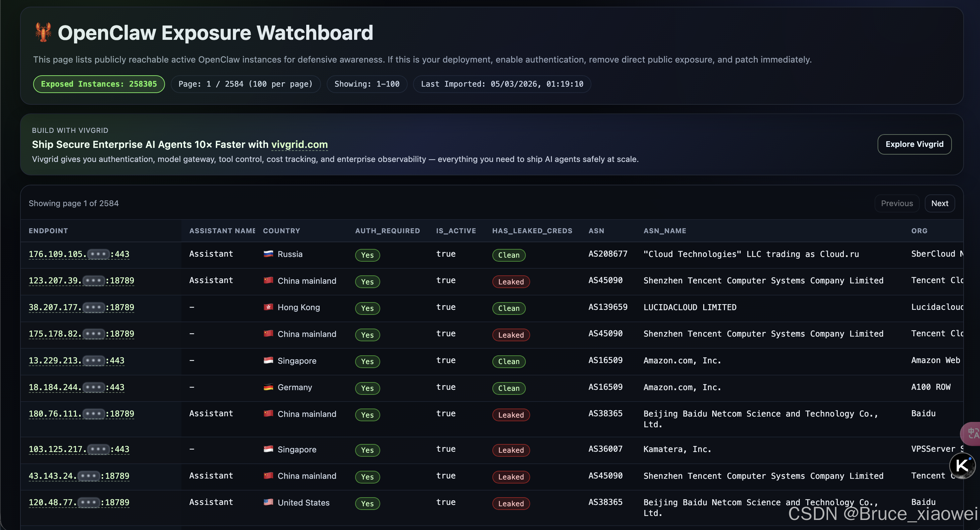
Task: Click the round K floating icon
Action: 962,465
